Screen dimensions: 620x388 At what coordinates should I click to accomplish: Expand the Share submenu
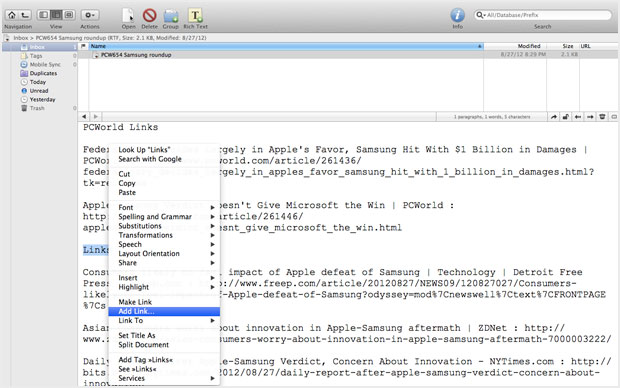pyautogui.click(x=164, y=263)
